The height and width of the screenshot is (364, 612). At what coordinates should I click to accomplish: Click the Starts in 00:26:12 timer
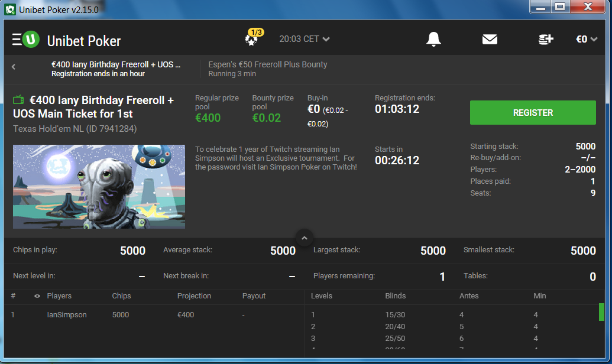tap(397, 160)
